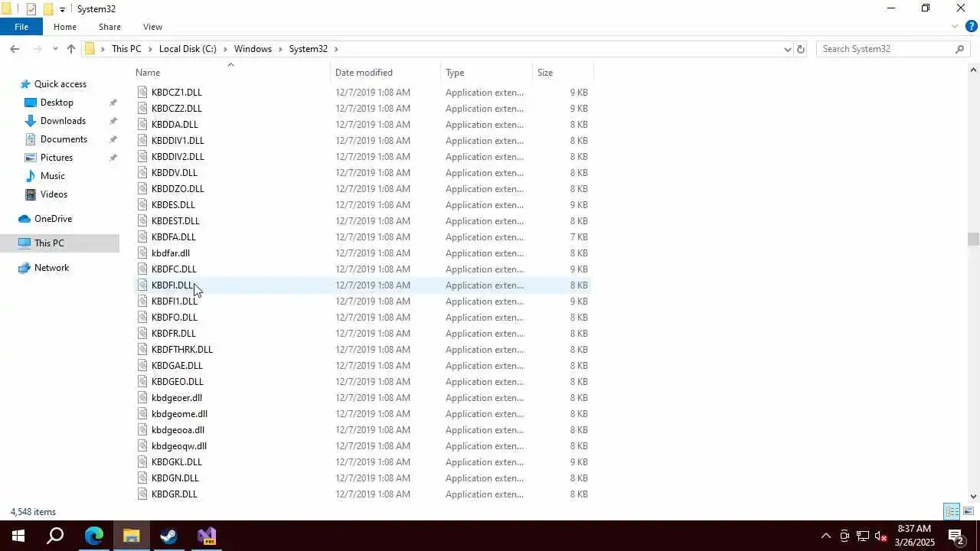The height and width of the screenshot is (551, 980).
Task: Sort by Size column header
Action: pos(563,73)
